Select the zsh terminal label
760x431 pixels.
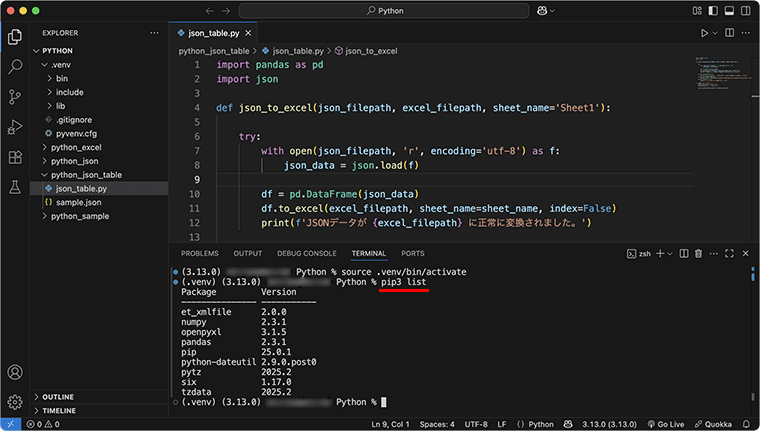click(639, 254)
